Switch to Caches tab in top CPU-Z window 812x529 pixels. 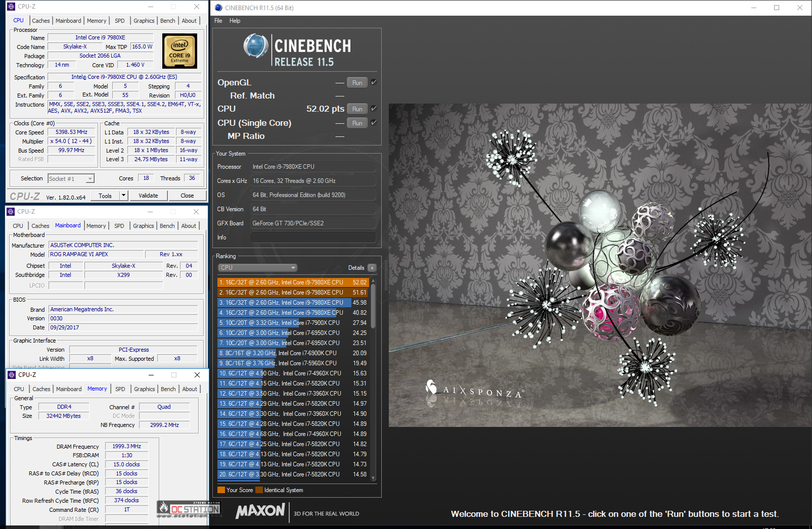41,21
